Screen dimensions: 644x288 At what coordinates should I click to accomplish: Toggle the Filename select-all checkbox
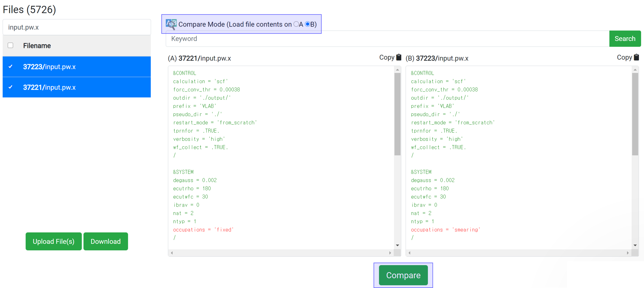pyautogui.click(x=11, y=45)
